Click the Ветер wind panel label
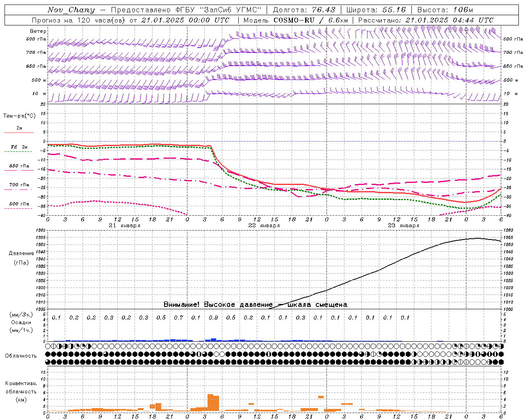The image size is (525, 420). pyautogui.click(x=38, y=31)
